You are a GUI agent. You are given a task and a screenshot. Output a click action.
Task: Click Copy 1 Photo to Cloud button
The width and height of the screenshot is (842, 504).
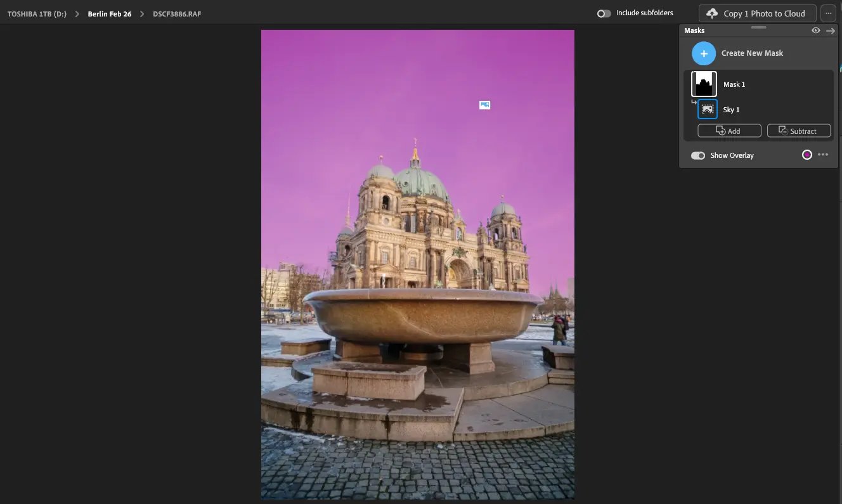(757, 13)
